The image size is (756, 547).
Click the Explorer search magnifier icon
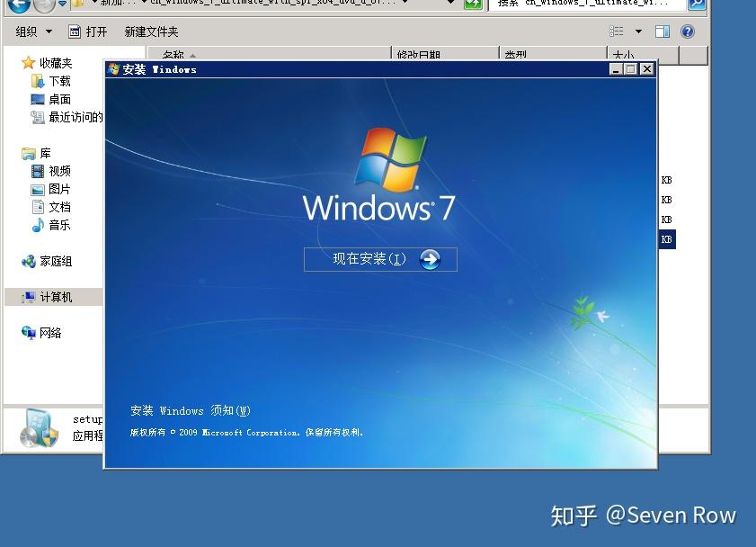(696, 4)
